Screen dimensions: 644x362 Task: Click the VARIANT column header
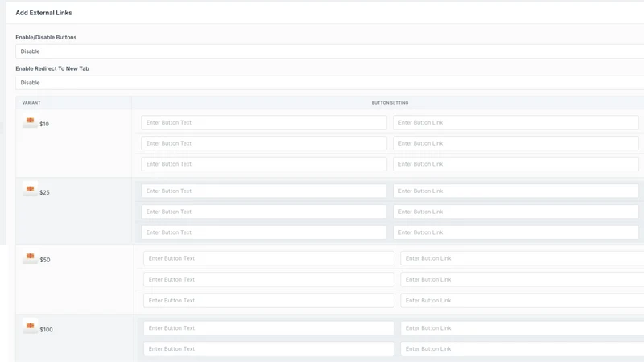[x=31, y=103]
